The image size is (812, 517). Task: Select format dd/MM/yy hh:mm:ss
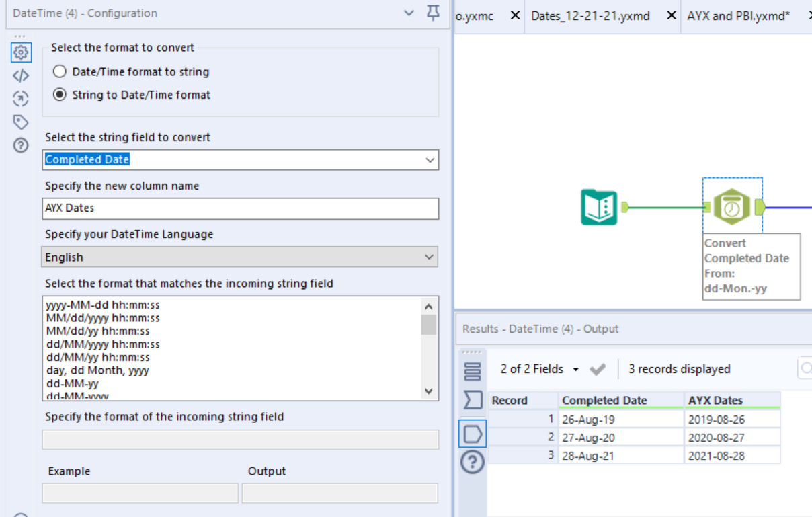tap(97, 358)
